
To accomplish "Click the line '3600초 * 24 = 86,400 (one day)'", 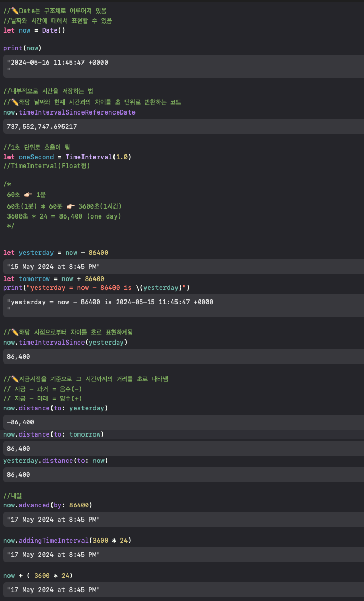I will [64, 216].
